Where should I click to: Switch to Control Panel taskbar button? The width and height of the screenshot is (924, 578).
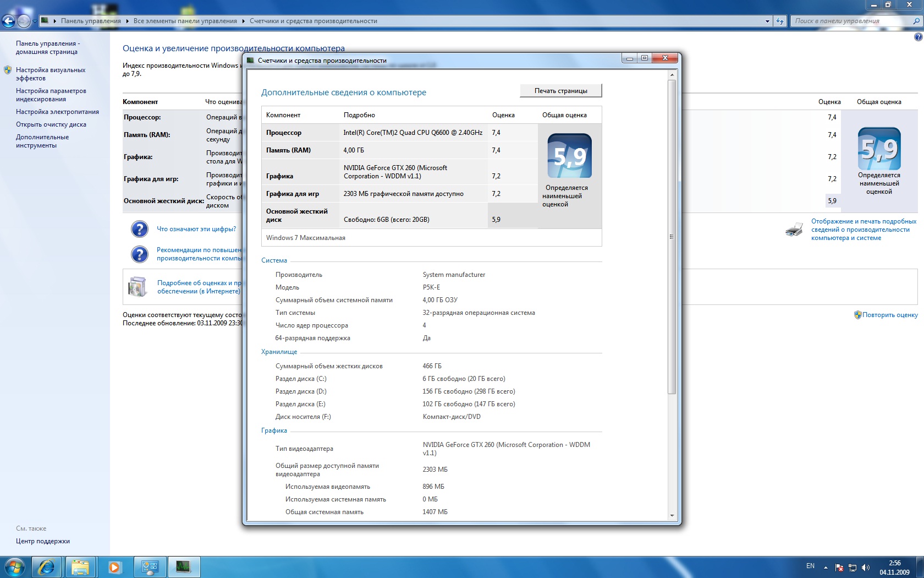(150, 567)
